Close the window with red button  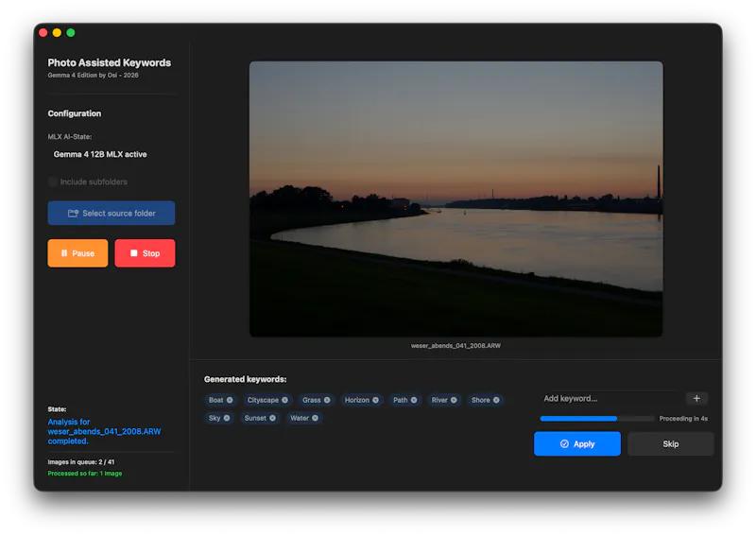43,32
